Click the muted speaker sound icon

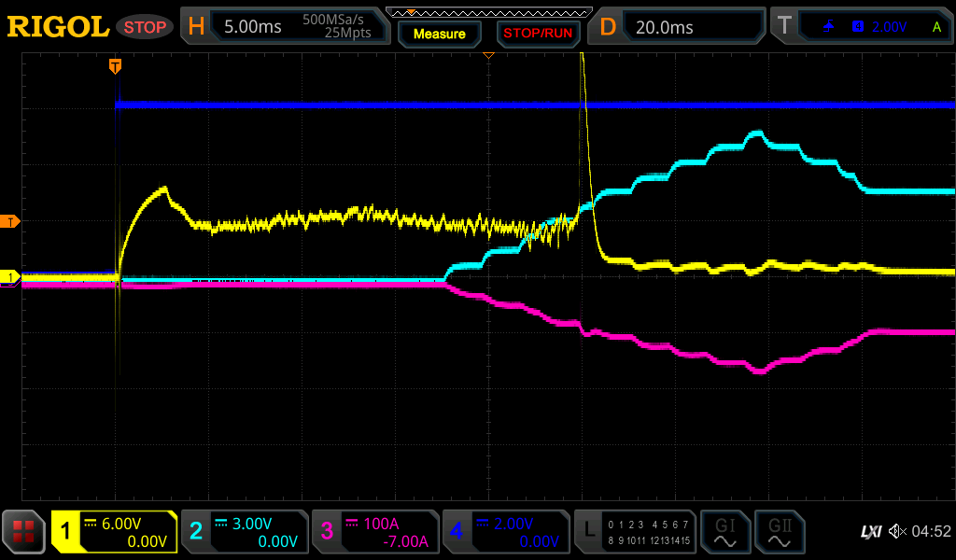pos(897,532)
